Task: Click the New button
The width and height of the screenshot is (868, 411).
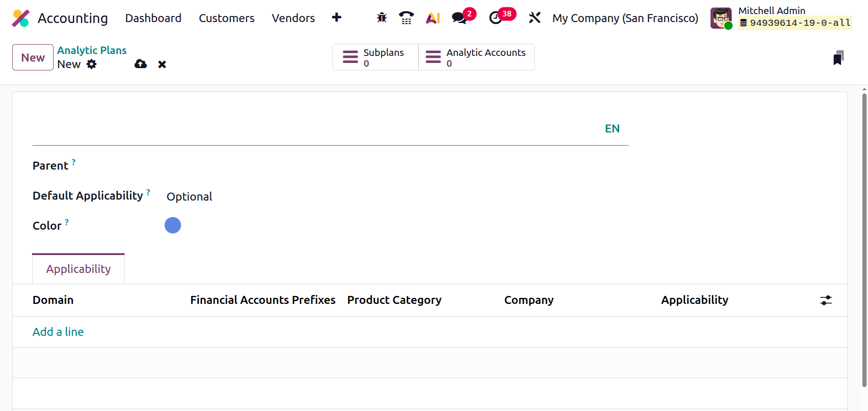Action: pyautogui.click(x=33, y=57)
